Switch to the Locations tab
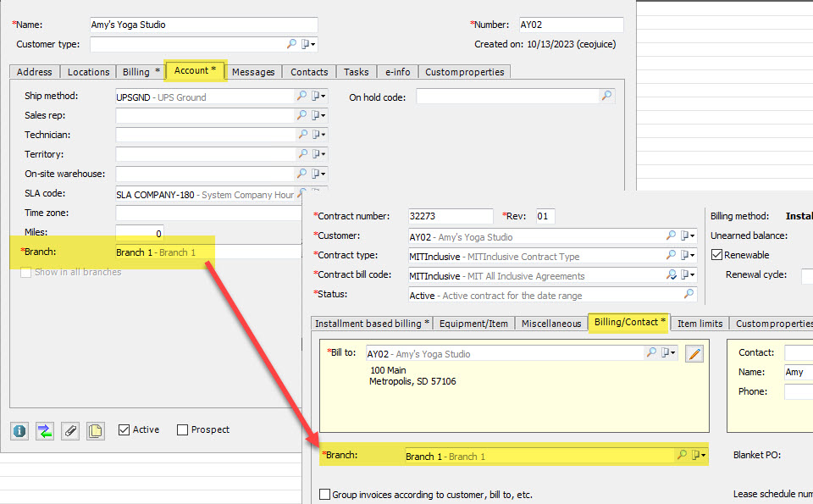The width and height of the screenshot is (813, 504). [88, 72]
